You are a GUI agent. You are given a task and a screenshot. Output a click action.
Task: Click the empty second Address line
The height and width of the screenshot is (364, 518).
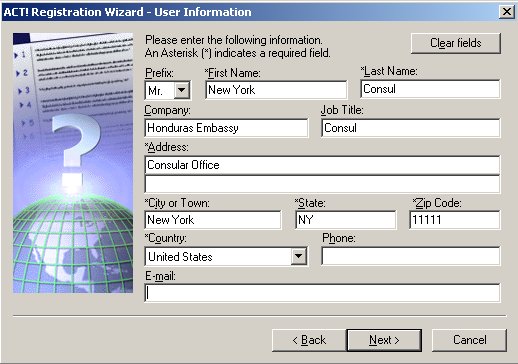[x=322, y=184]
